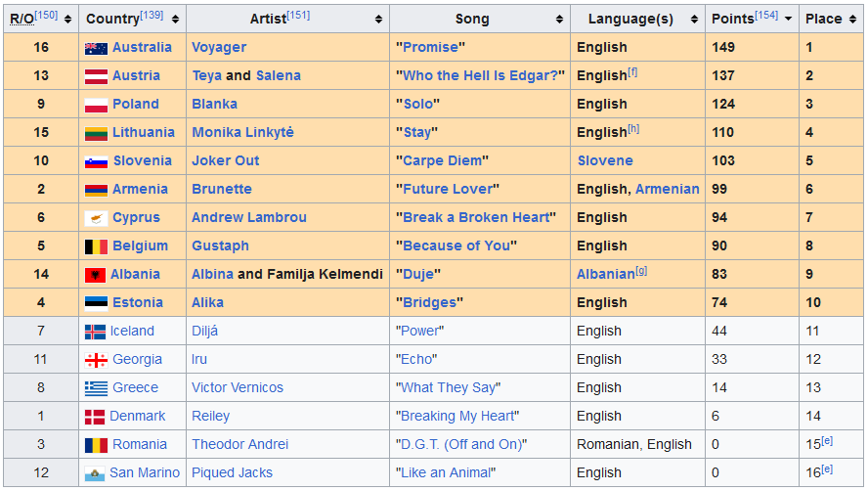Click the Austria flag icon
The height and width of the screenshot is (491, 868).
[x=96, y=76]
